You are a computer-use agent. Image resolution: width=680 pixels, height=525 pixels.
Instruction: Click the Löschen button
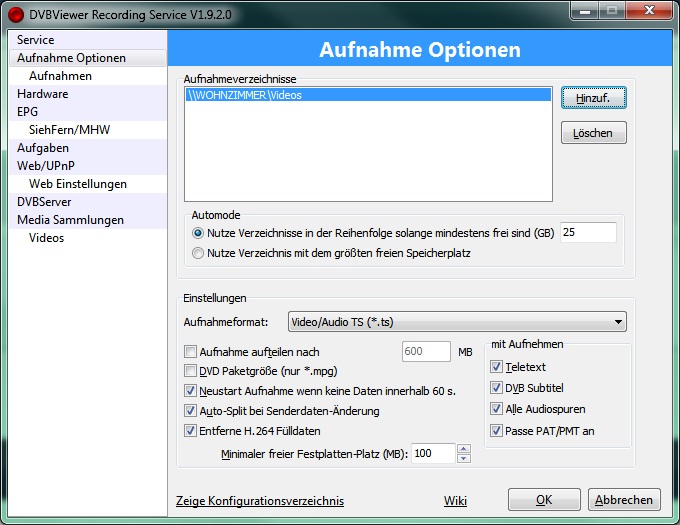(593, 133)
